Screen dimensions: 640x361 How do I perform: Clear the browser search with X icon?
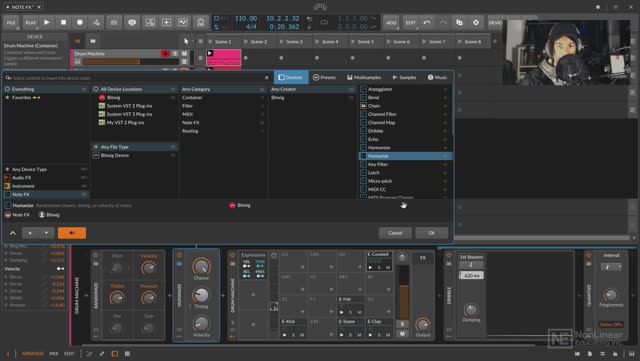click(x=267, y=77)
